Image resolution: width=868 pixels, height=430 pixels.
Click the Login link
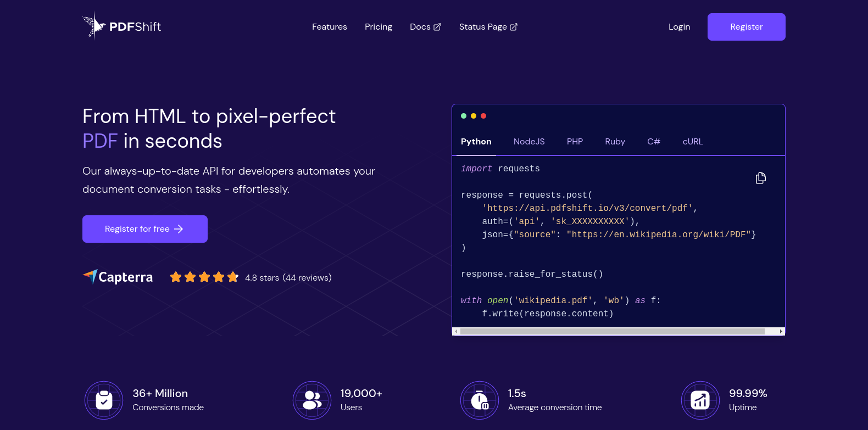pos(679,27)
